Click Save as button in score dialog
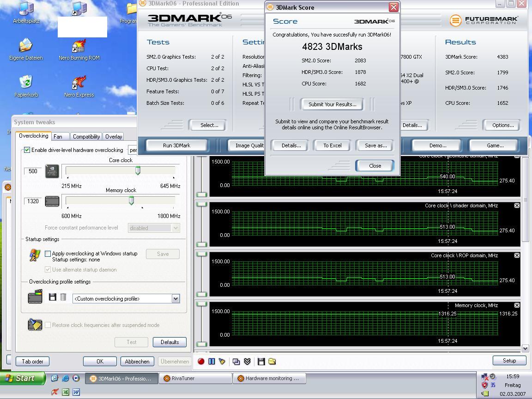The width and height of the screenshot is (532, 399). coord(375,145)
